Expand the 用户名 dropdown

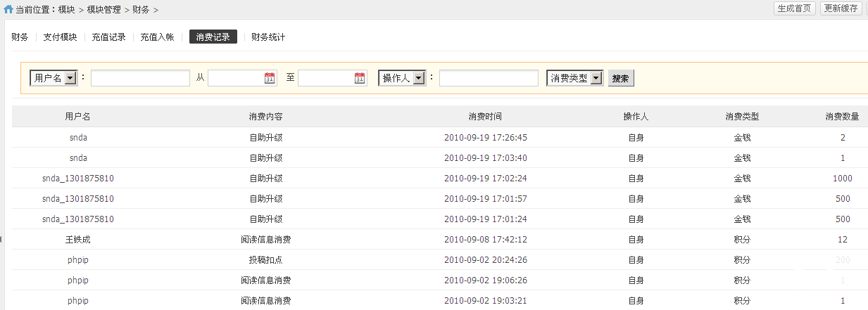point(70,78)
